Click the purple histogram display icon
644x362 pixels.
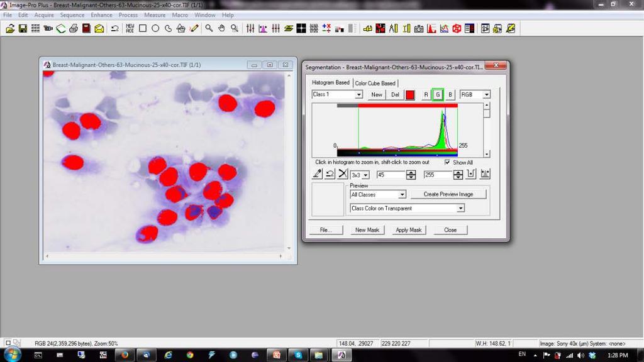pos(263,29)
